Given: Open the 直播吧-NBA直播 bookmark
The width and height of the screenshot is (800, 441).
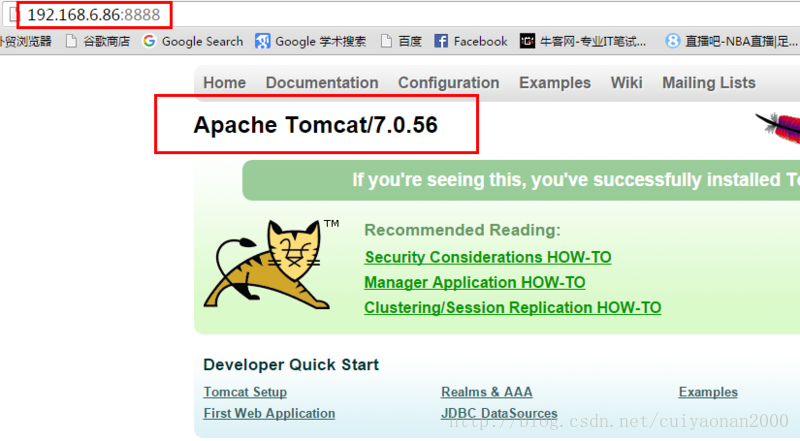Looking at the screenshot, I should 732,41.
